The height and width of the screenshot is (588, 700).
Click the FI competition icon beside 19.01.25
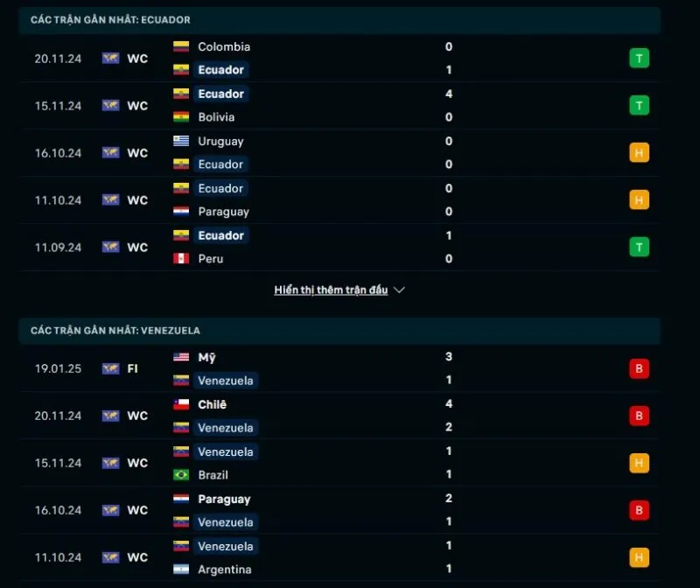tap(110, 368)
